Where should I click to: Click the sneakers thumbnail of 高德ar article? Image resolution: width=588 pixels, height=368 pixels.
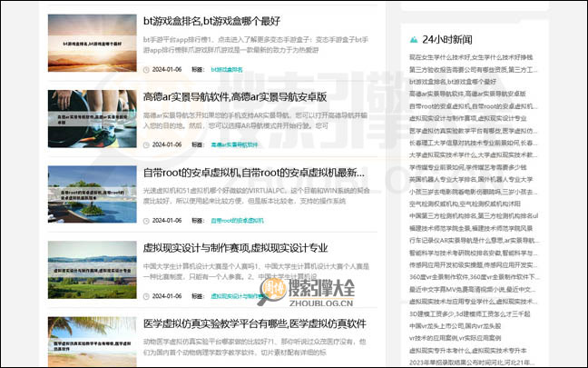point(93,119)
